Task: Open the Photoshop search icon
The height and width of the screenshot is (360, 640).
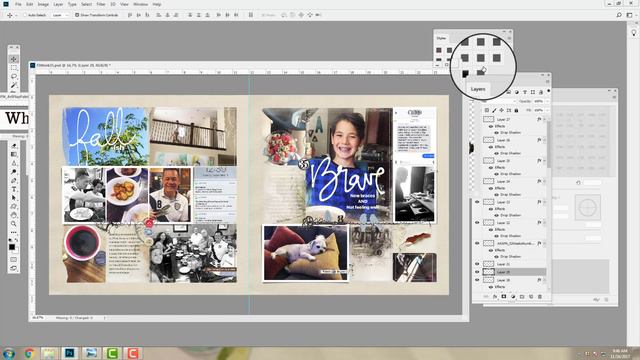Action: [619, 15]
